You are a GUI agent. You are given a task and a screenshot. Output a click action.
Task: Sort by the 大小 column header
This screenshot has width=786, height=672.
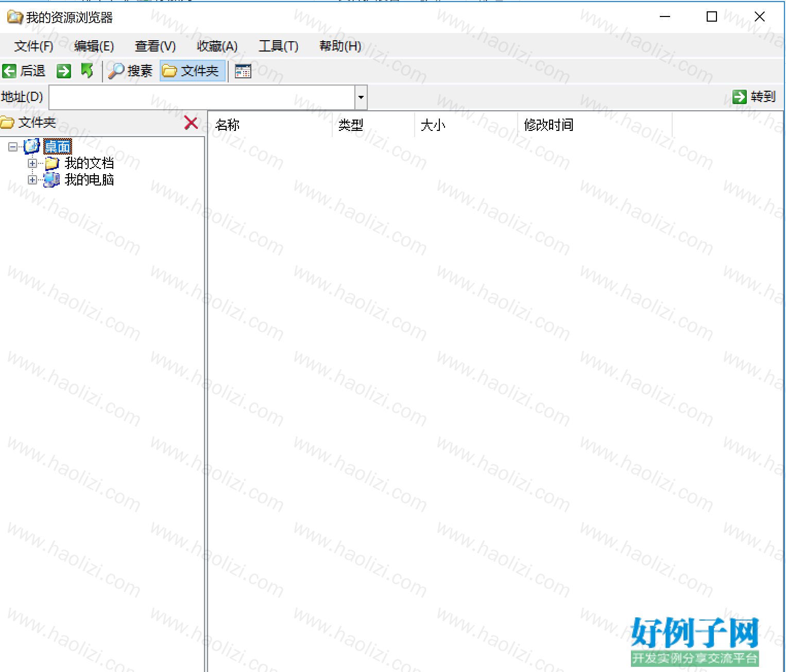click(466, 125)
